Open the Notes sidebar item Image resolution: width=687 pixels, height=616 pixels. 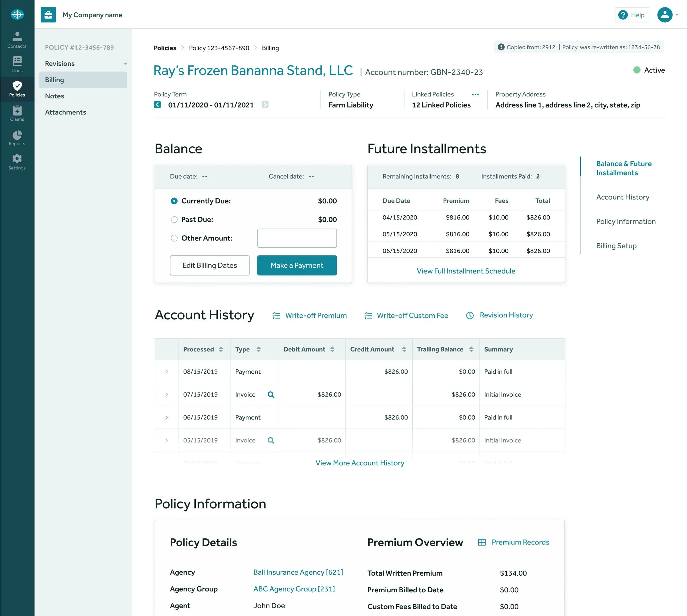[x=54, y=96]
